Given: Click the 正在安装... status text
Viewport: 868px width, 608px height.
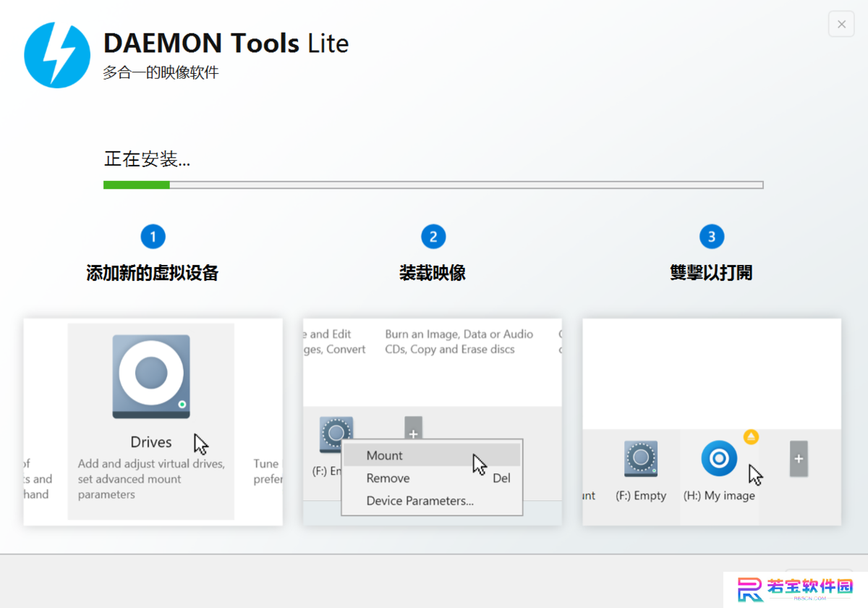Looking at the screenshot, I should [x=147, y=159].
